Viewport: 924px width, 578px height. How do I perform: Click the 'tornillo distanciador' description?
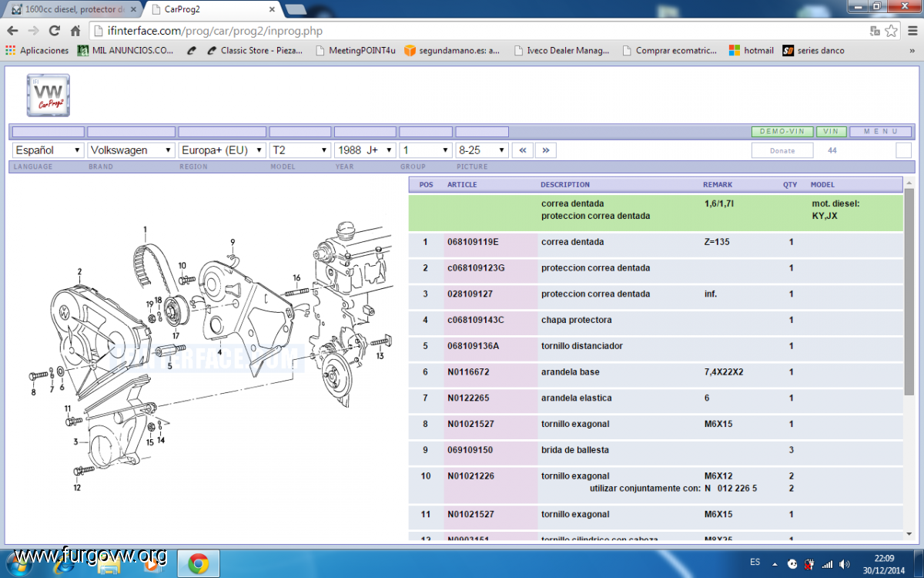click(581, 347)
